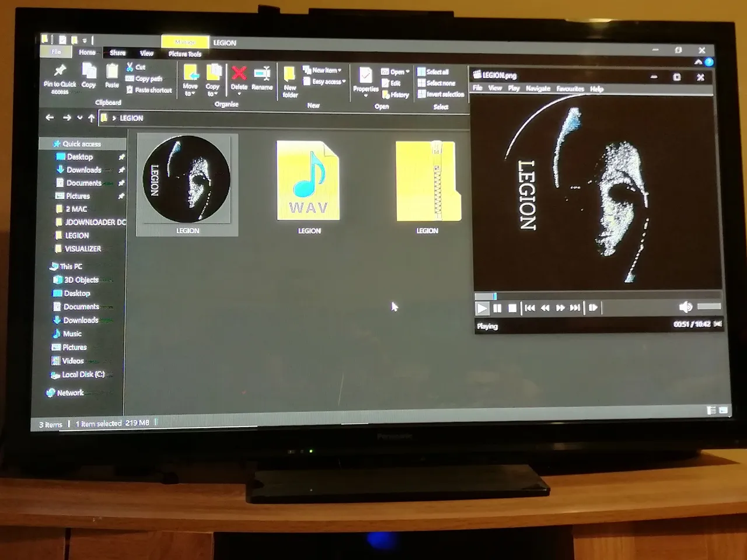Screen dimensions: 747x560
Task: Click Paste shortcut command
Action: coord(149,90)
